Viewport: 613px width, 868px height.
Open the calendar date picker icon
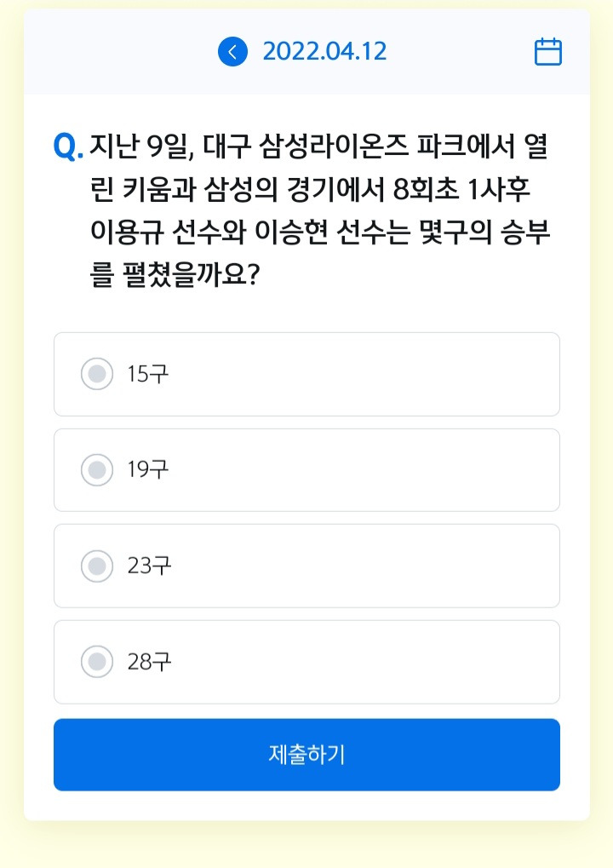547,52
